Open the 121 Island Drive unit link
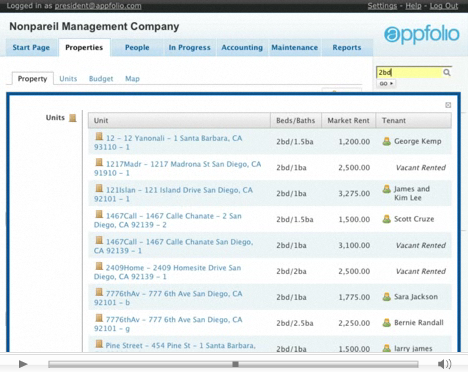Image resolution: width=468 pixels, height=372 pixels. (173, 194)
